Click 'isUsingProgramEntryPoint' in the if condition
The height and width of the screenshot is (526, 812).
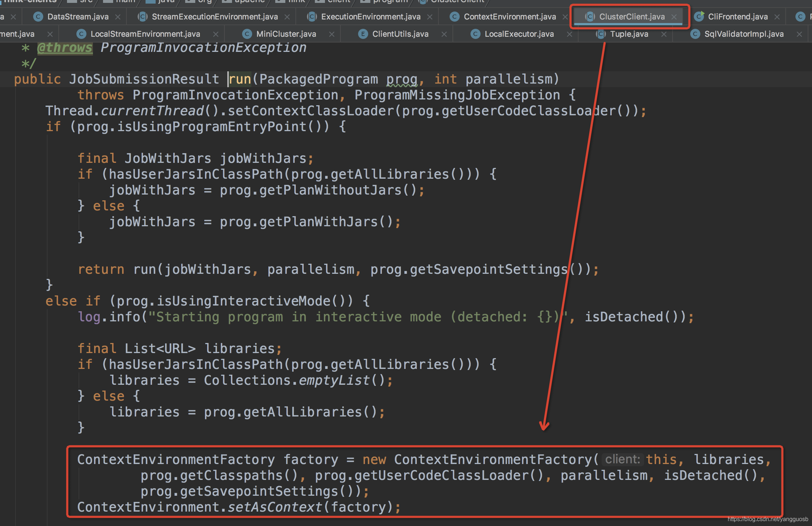[x=212, y=127]
